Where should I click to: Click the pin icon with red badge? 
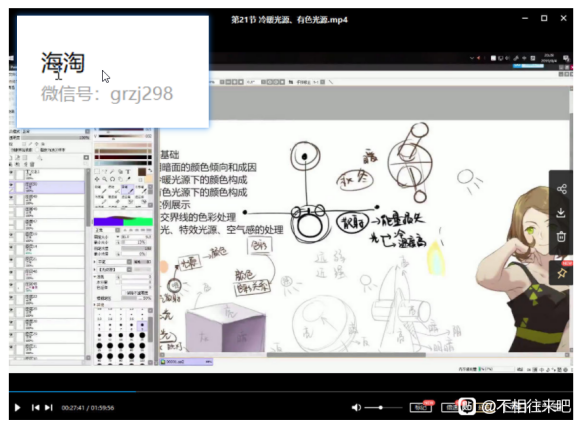(562, 273)
